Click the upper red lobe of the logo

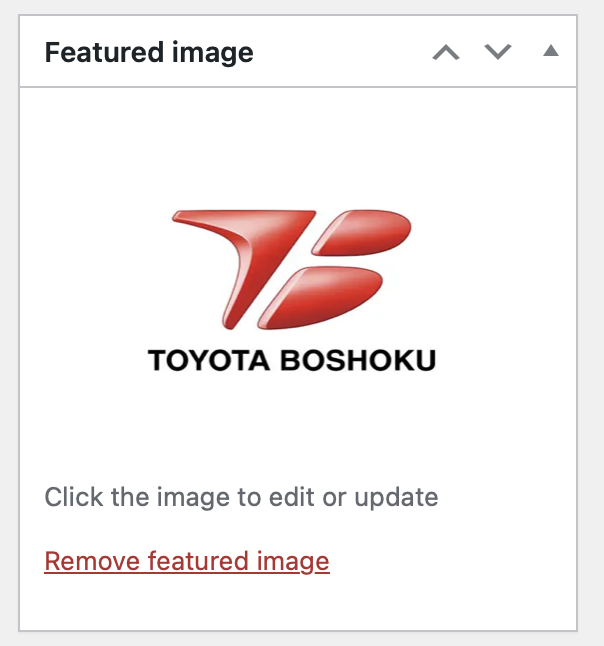[x=363, y=232]
